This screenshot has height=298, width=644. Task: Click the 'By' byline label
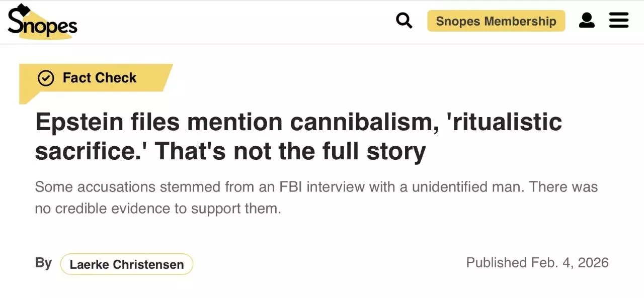coord(43,263)
